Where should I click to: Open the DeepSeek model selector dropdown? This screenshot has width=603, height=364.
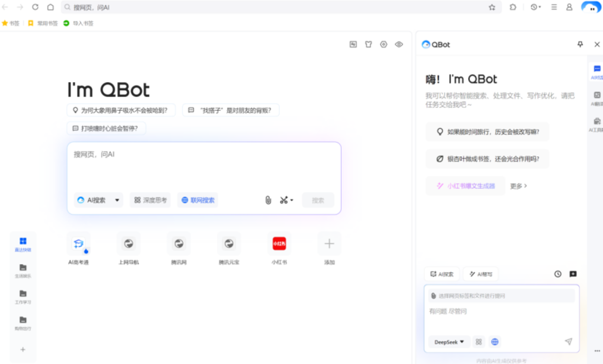coord(449,342)
